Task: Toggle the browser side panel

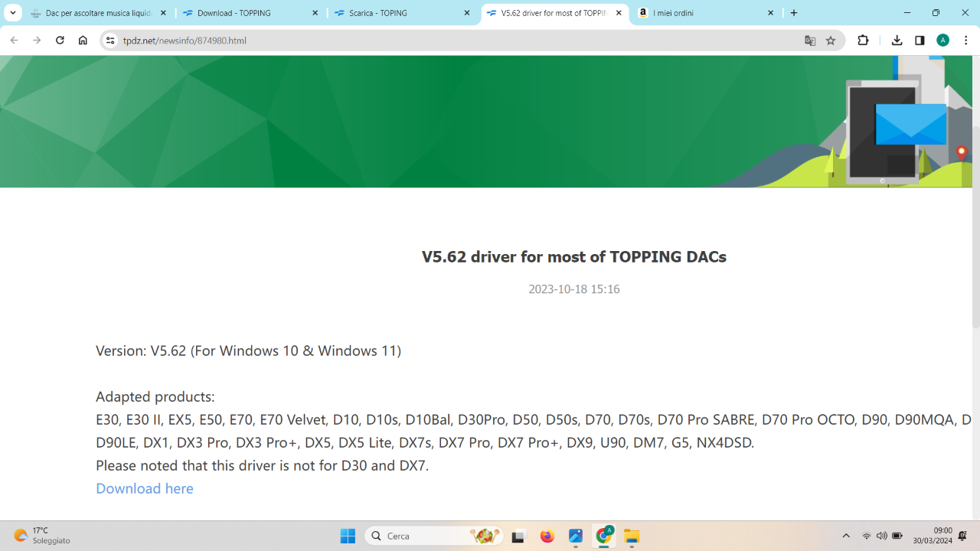Action: (x=920, y=41)
